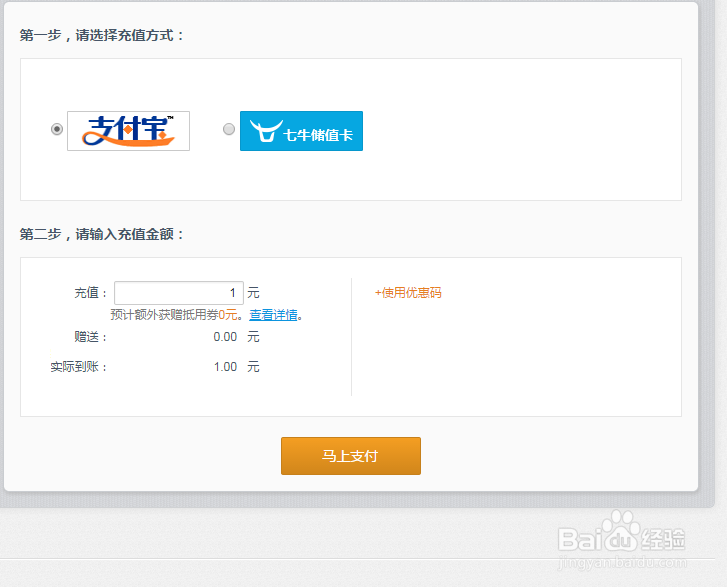Click the 支付宝 logo image
Screen dimensions: 727x587
coord(128,131)
